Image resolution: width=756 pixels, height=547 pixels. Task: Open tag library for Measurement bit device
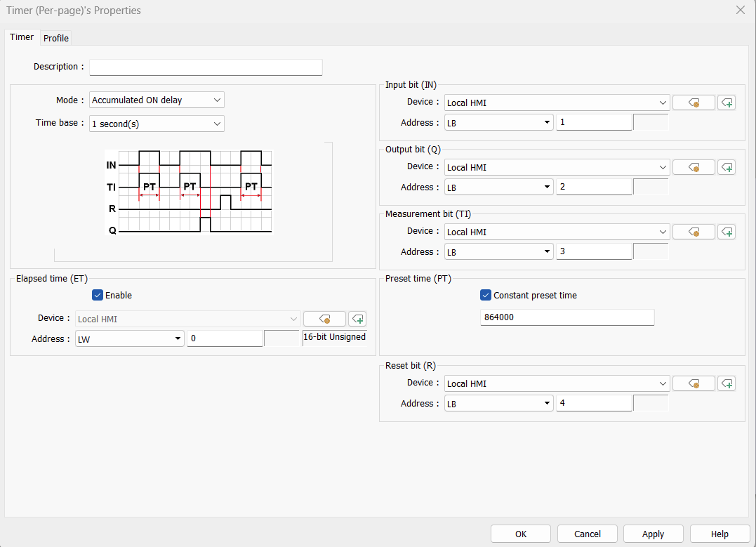tap(694, 232)
